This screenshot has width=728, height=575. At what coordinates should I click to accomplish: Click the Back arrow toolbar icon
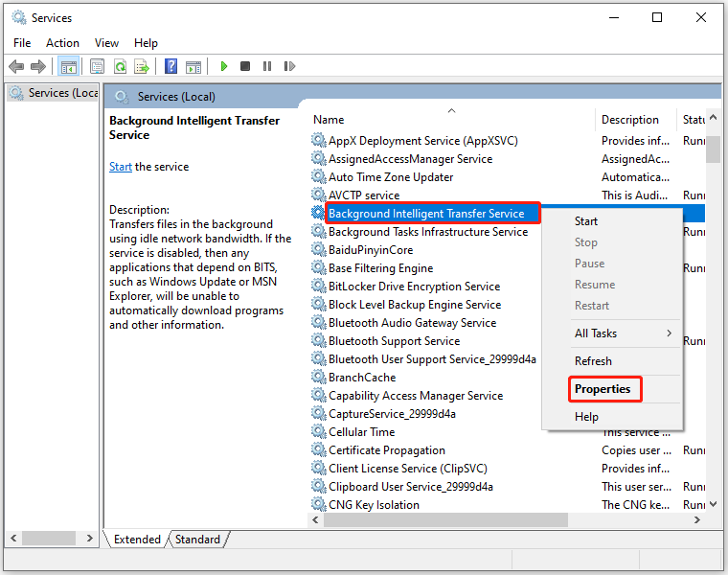16,66
